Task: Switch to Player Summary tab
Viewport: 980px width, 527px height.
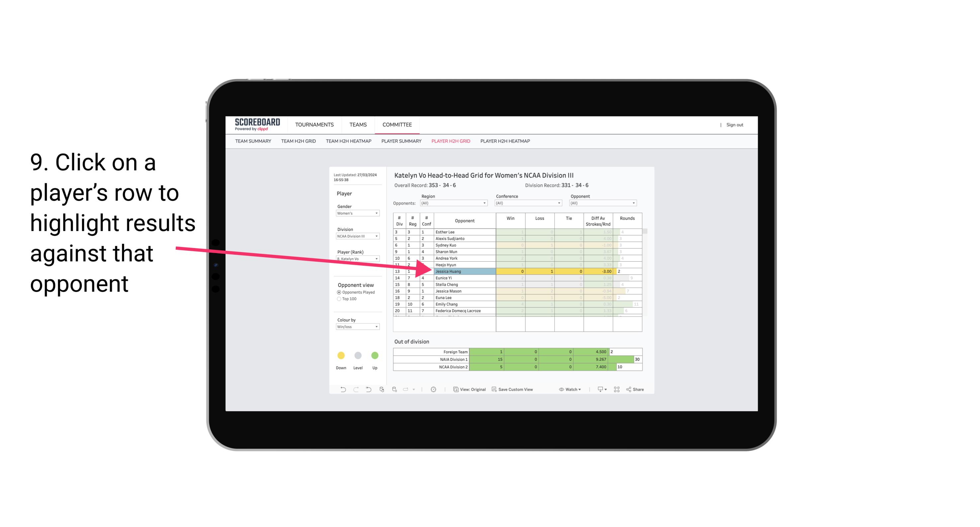Action: point(400,141)
